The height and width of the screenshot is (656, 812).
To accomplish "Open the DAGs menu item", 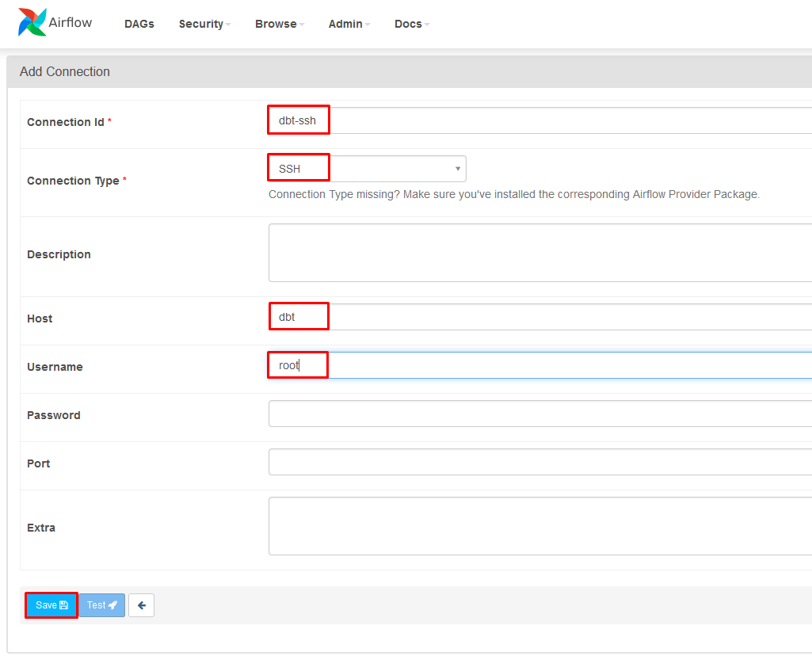I will coord(139,24).
